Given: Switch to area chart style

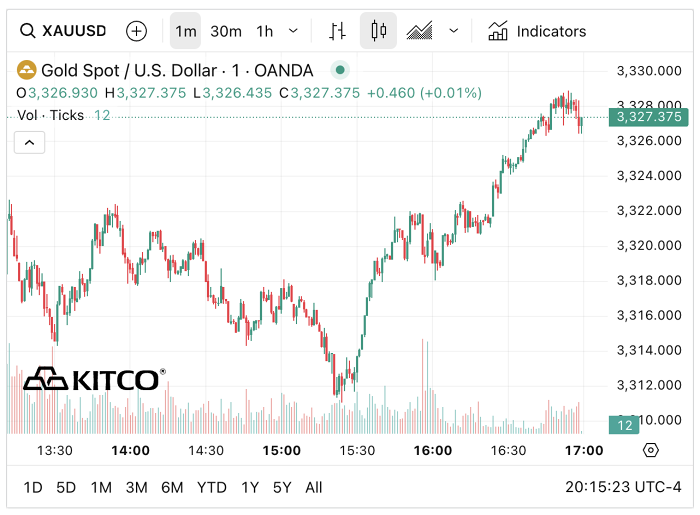Looking at the screenshot, I should click(x=420, y=31).
